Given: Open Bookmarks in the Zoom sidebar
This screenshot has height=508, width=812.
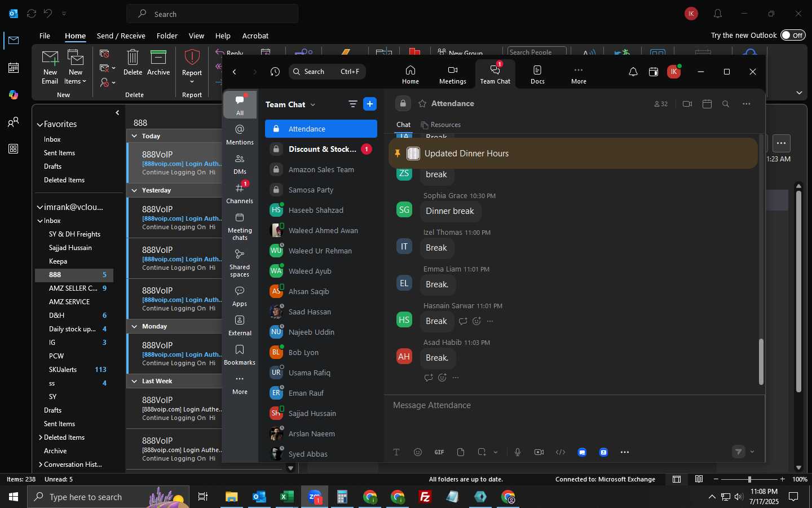Looking at the screenshot, I should pos(240,355).
